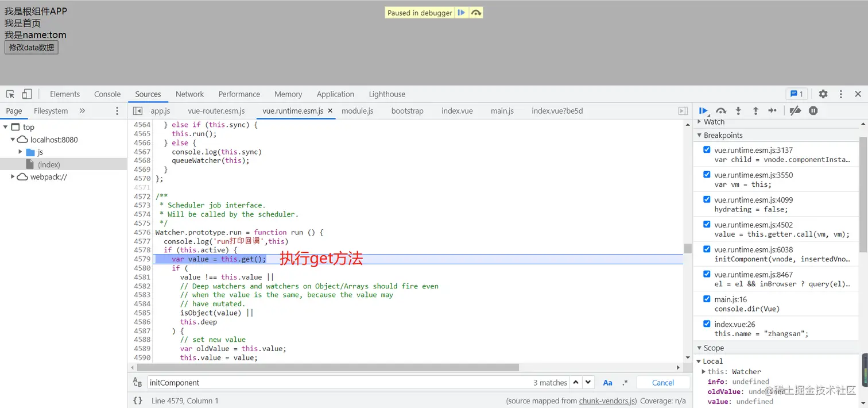Open DevTools settings gear

click(x=823, y=94)
